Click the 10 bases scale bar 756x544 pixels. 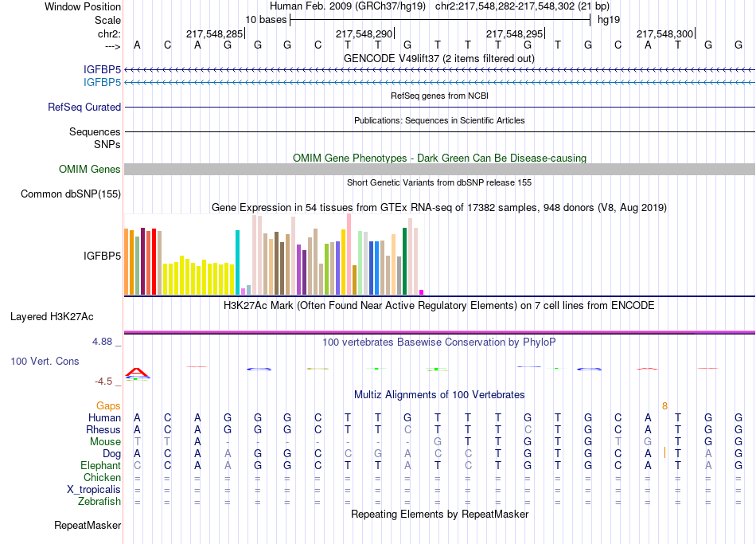(x=439, y=19)
